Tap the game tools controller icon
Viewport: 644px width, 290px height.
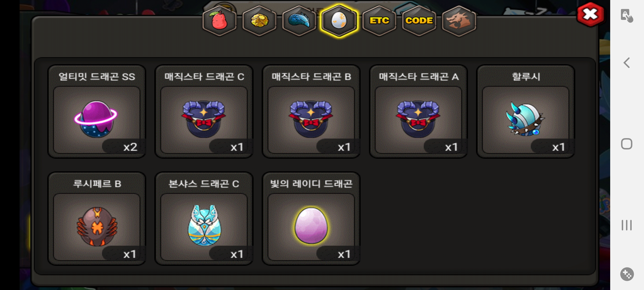pos(627,274)
